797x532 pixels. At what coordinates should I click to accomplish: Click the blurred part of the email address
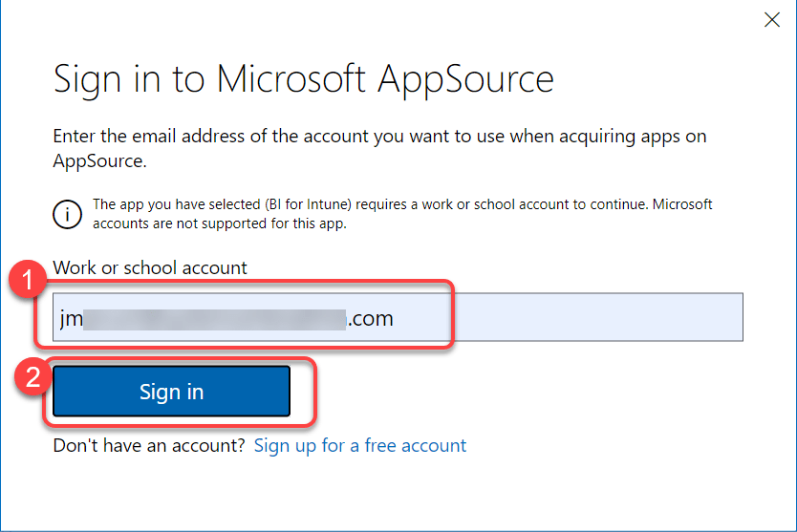(x=215, y=318)
